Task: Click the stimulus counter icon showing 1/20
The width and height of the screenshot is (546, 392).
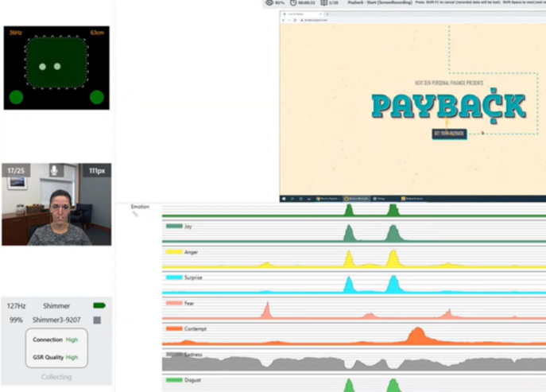Action: pyautogui.click(x=323, y=3)
